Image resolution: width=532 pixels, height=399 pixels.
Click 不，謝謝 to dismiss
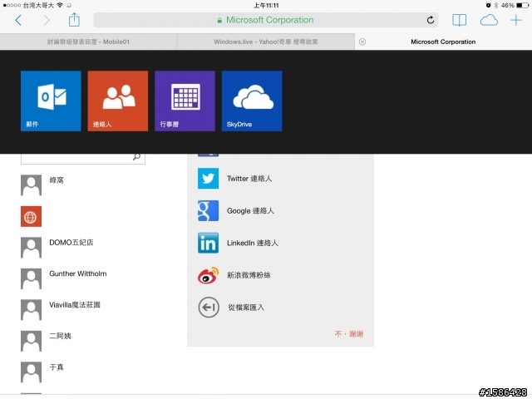[349, 334]
